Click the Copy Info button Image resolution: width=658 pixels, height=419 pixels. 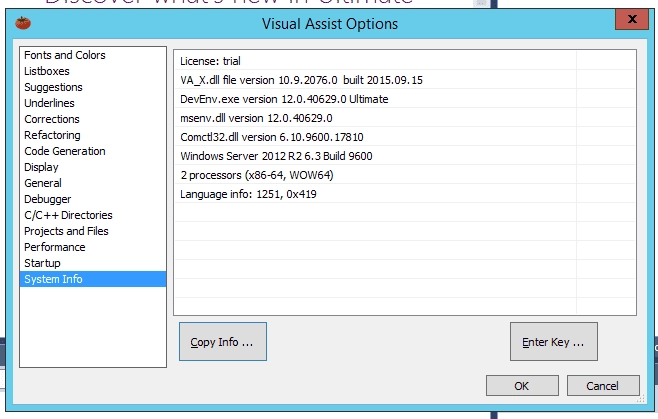pos(222,341)
